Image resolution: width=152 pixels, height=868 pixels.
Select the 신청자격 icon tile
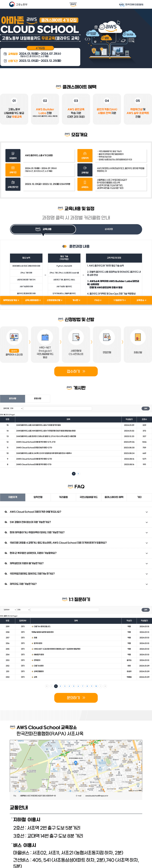[85, 155]
